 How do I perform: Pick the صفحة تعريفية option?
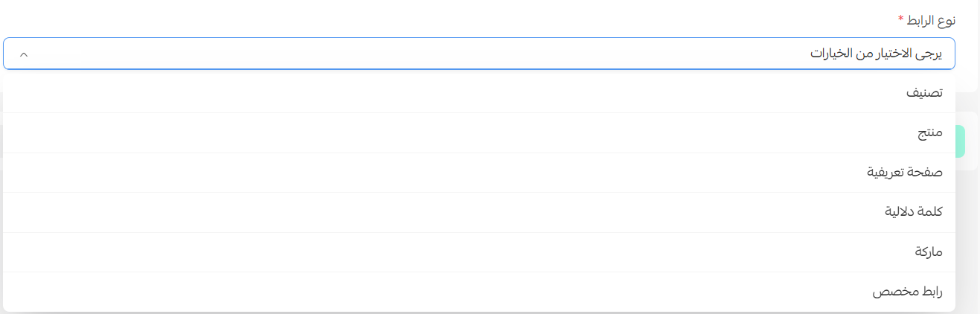[905, 172]
